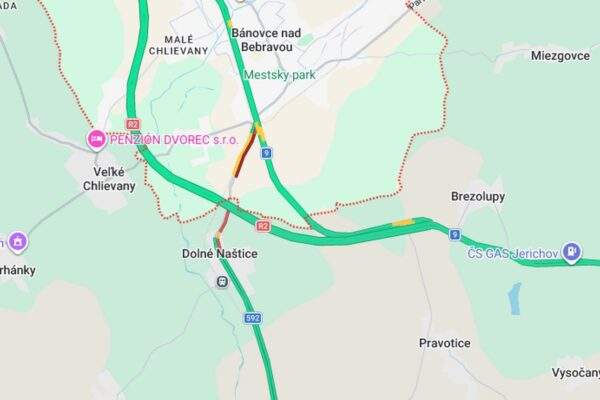Click the Veľké Chlievany village label
Image resolution: width=600 pixels, height=400 pixels.
click(x=109, y=179)
